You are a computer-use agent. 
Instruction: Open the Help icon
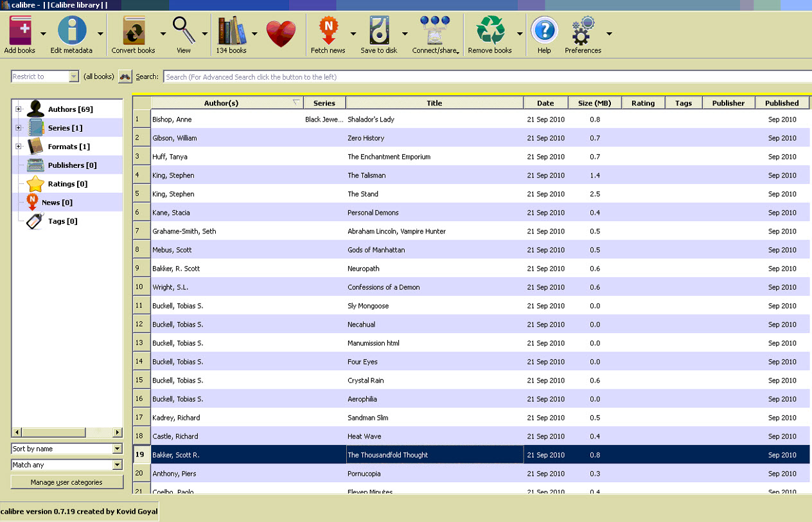tap(544, 30)
